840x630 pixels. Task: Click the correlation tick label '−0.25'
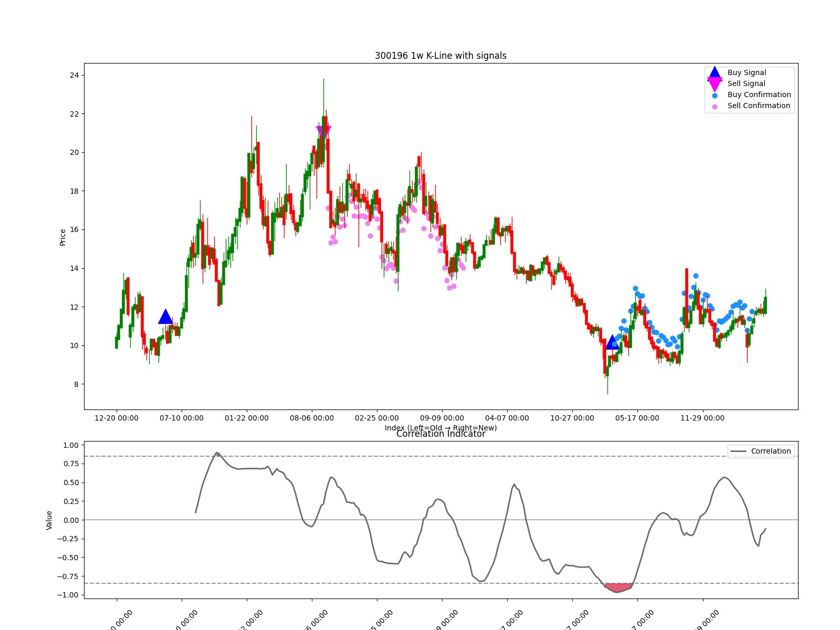point(68,539)
